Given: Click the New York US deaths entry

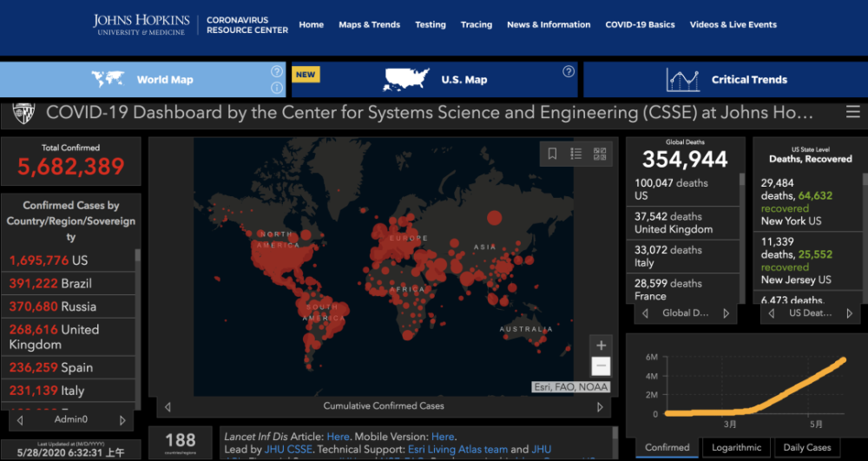Looking at the screenshot, I should (807, 202).
